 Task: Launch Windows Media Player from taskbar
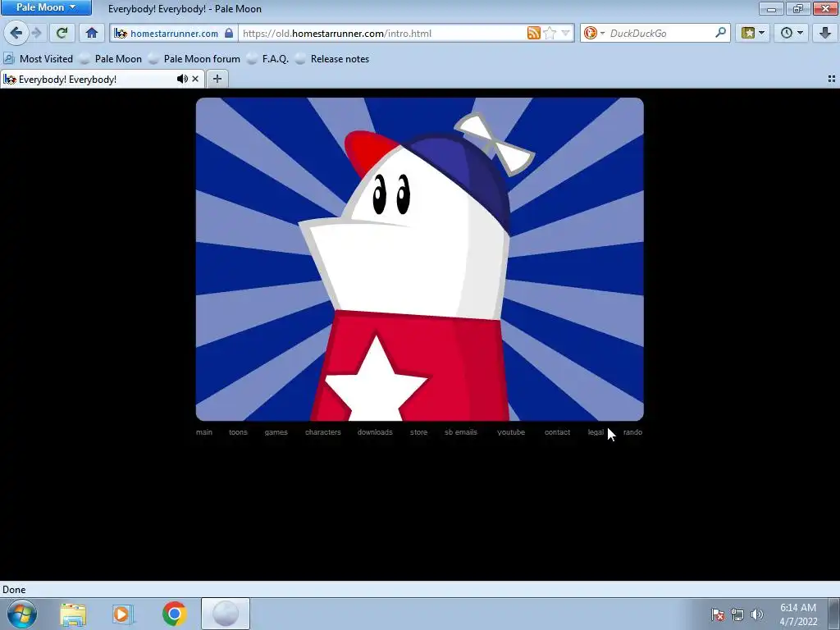coord(123,614)
